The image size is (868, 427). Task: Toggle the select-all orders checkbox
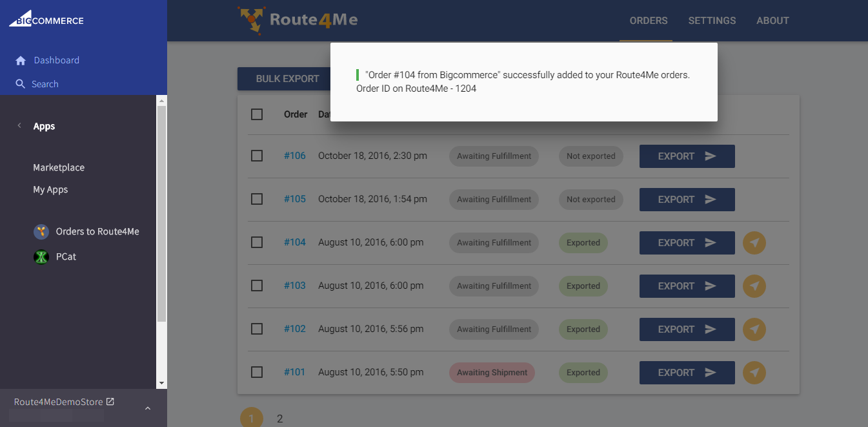pos(257,114)
